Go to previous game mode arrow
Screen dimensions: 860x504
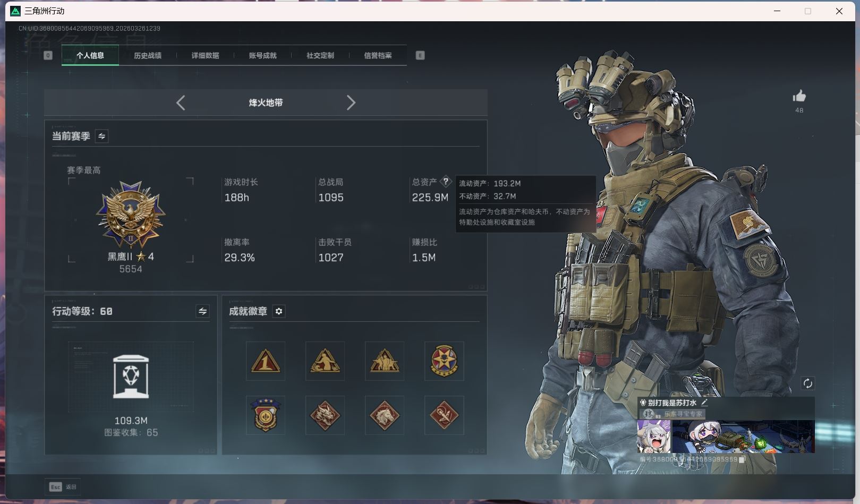(x=181, y=102)
